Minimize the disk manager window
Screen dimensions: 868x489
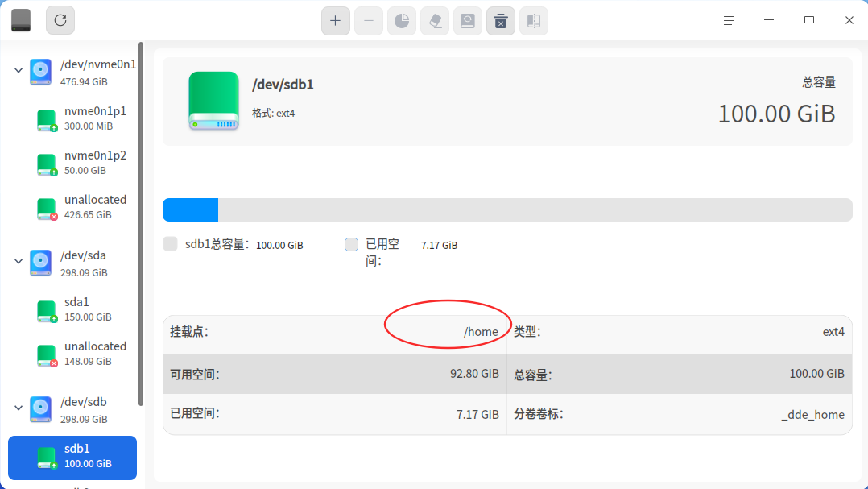pos(769,20)
